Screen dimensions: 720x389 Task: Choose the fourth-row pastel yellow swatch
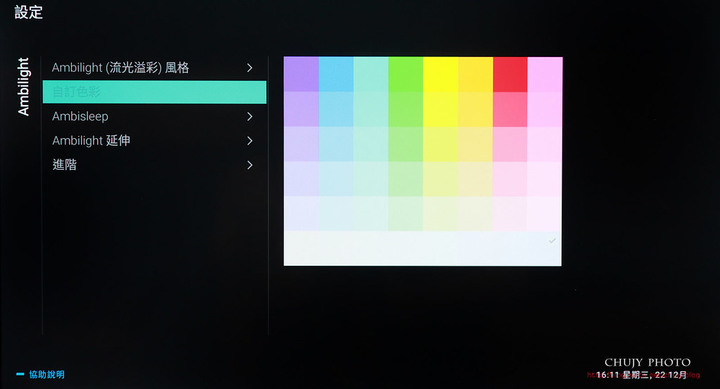pos(441,179)
